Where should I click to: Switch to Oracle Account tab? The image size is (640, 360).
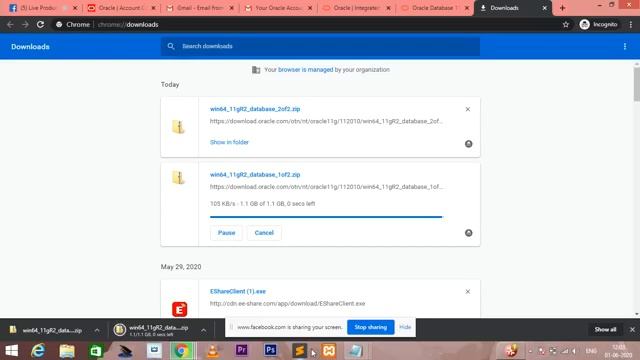pyautogui.click(x=122, y=8)
